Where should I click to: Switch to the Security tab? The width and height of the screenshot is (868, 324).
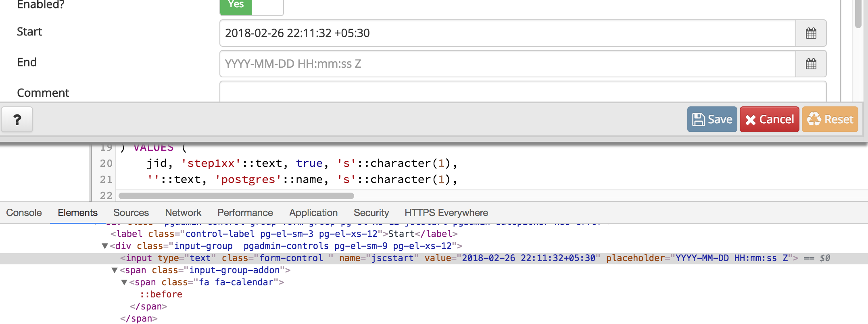(x=371, y=213)
